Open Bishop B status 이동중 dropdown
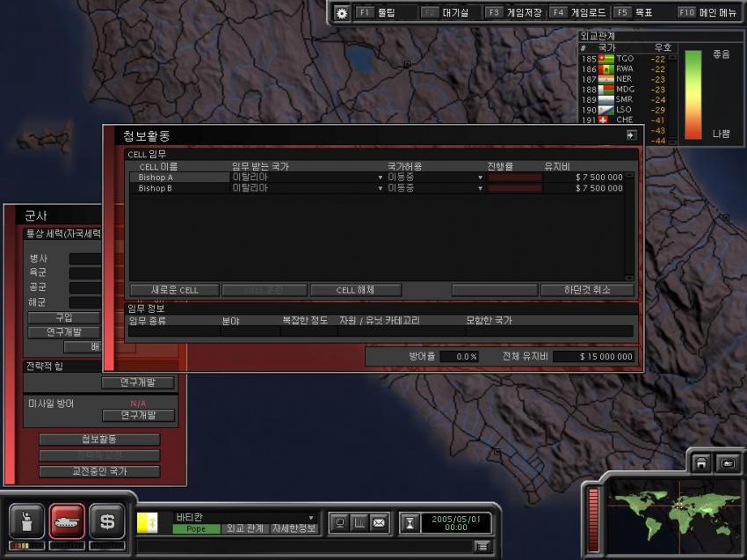Image resolution: width=747 pixels, height=560 pixels. coord(480,188)
